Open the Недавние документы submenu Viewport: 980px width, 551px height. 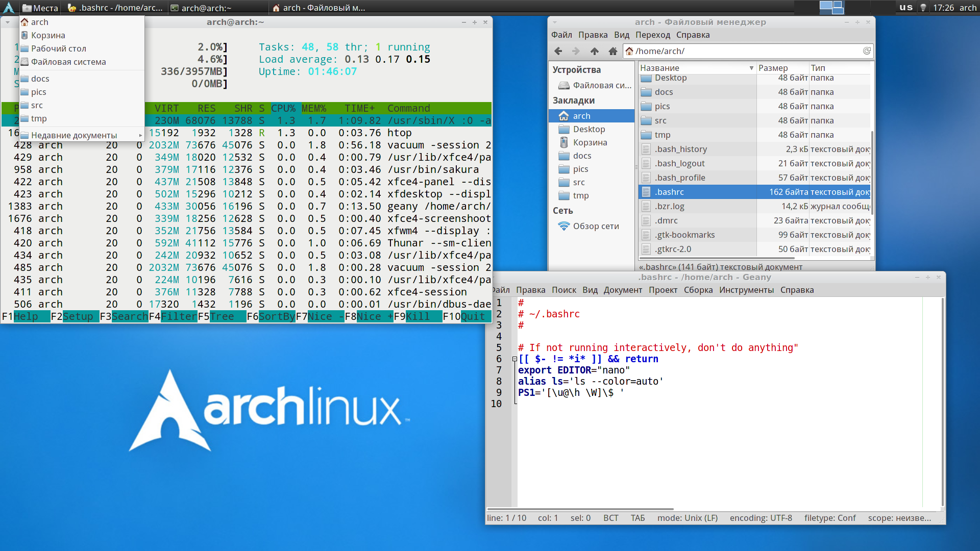click(82, 135)
